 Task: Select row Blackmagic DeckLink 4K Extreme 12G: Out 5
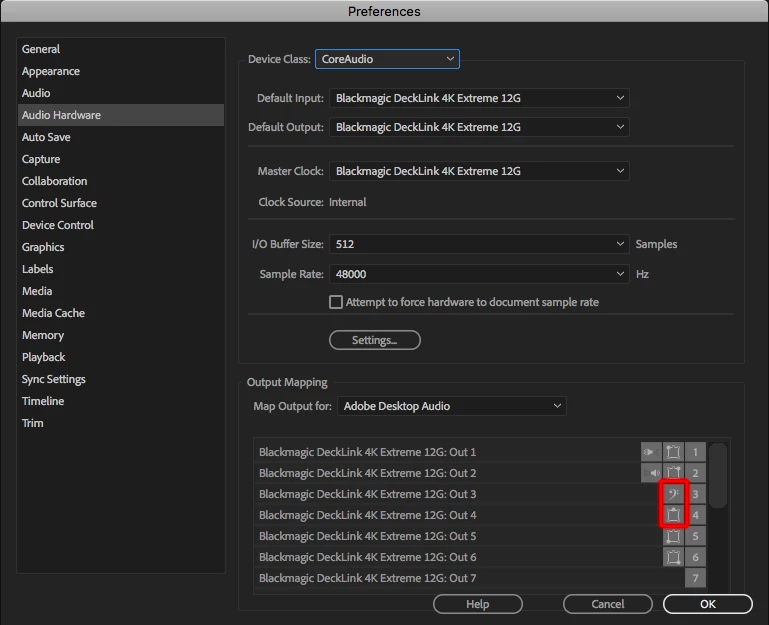(480, 536)
